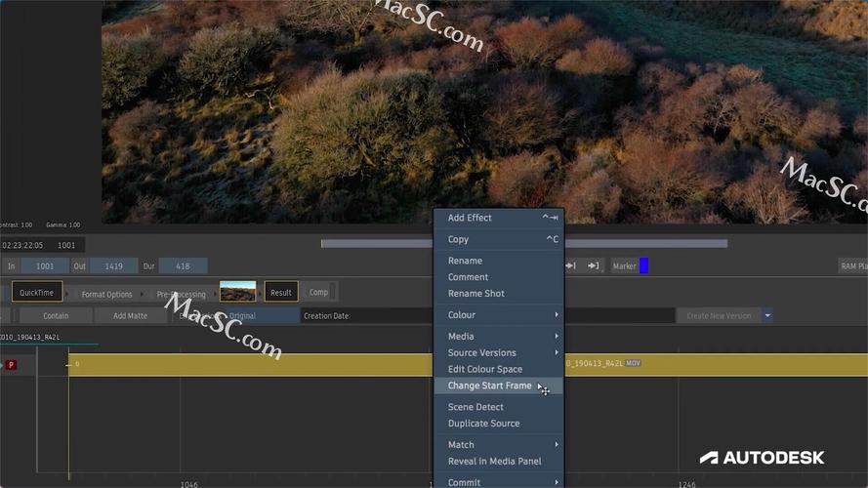
Task: Select the QuickTime pipeline button
Action: point(37,292)
